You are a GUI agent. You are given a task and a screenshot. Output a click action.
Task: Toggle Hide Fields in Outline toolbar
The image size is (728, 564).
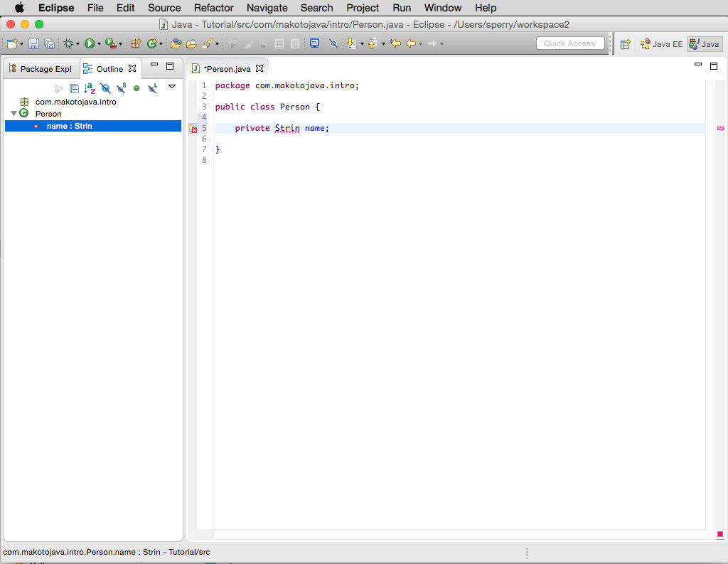[105, 88]
